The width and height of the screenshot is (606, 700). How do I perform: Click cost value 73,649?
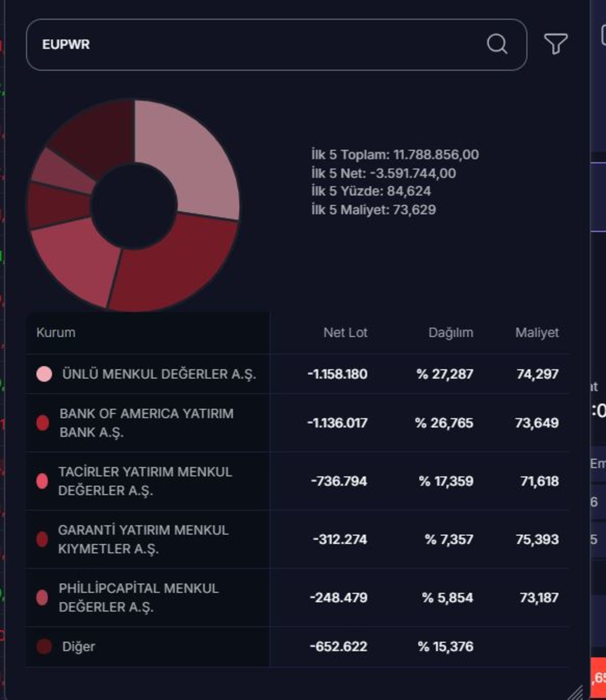point(537,423)
